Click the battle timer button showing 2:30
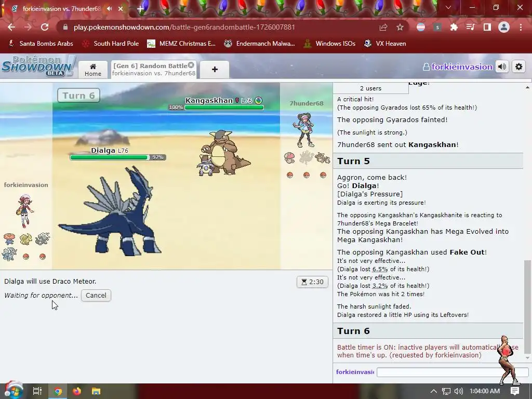 coord(312,282)
